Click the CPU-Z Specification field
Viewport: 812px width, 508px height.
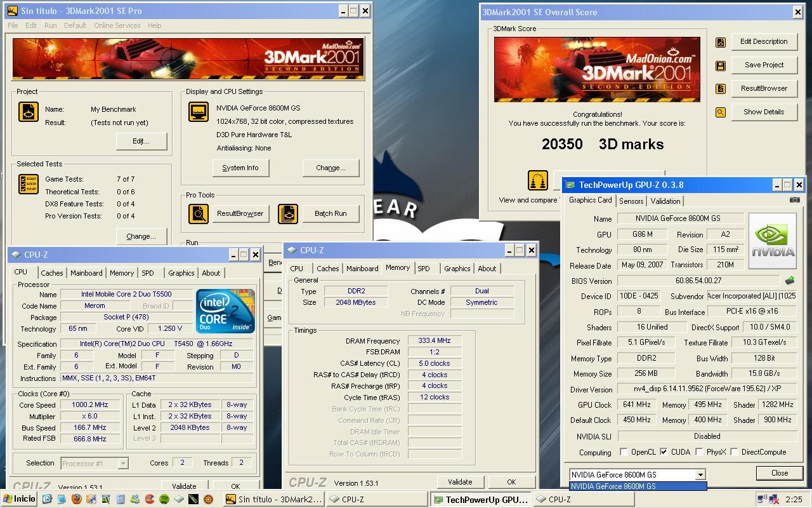[x=158, y=344]
